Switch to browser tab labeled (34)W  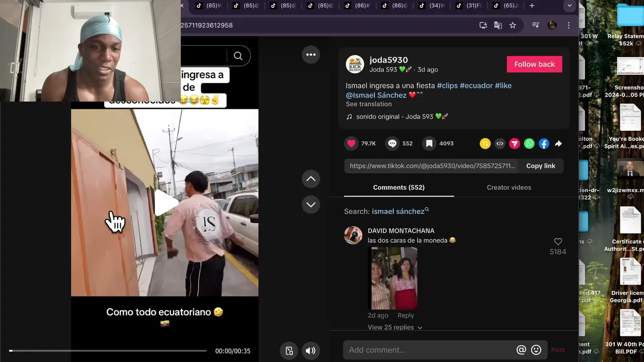point(432,6)
